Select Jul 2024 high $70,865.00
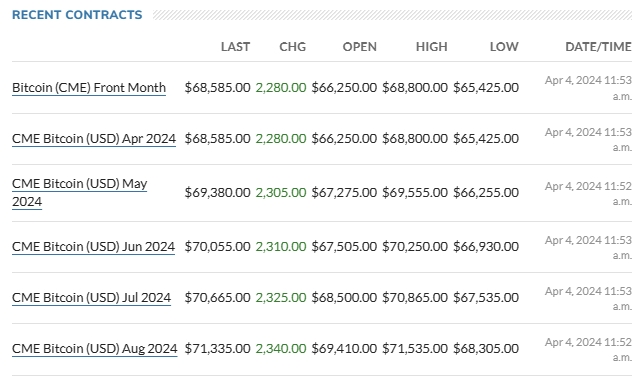This screenshot has width=641, height=376. [x=415, y=298]
